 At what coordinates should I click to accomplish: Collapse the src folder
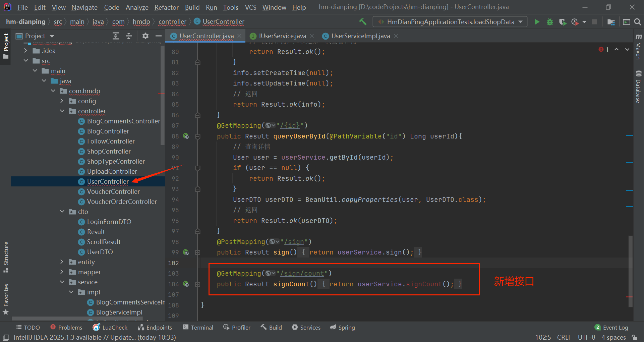25,61
